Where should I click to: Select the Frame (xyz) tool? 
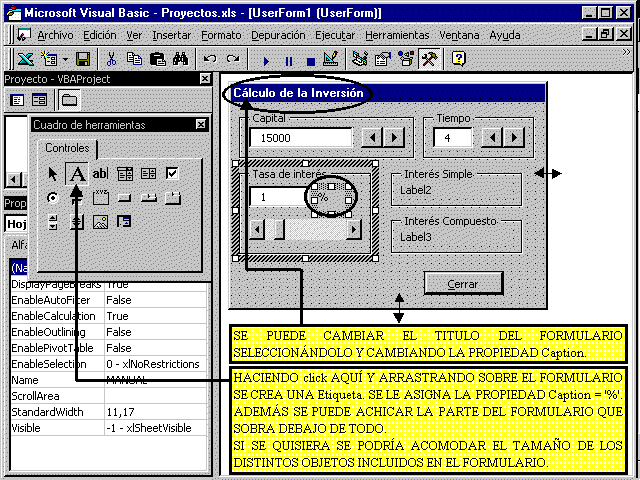[x=100, y=198]
